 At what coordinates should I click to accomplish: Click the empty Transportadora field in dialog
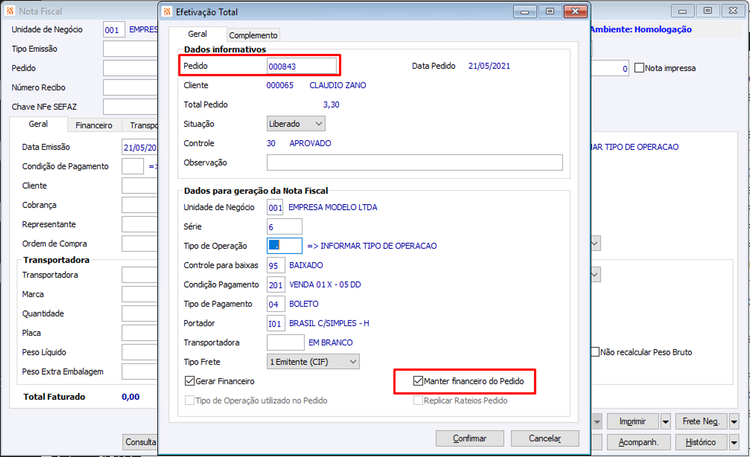(x=286, y=343)
